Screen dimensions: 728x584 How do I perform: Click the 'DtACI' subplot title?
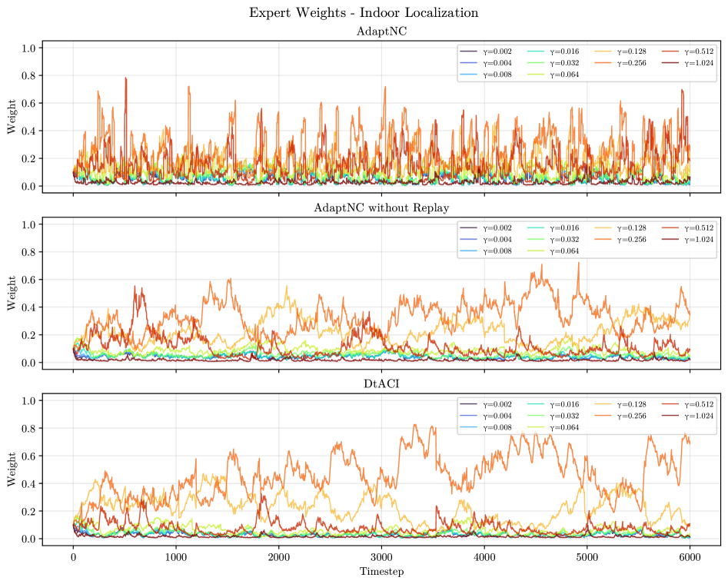point(381,385)
